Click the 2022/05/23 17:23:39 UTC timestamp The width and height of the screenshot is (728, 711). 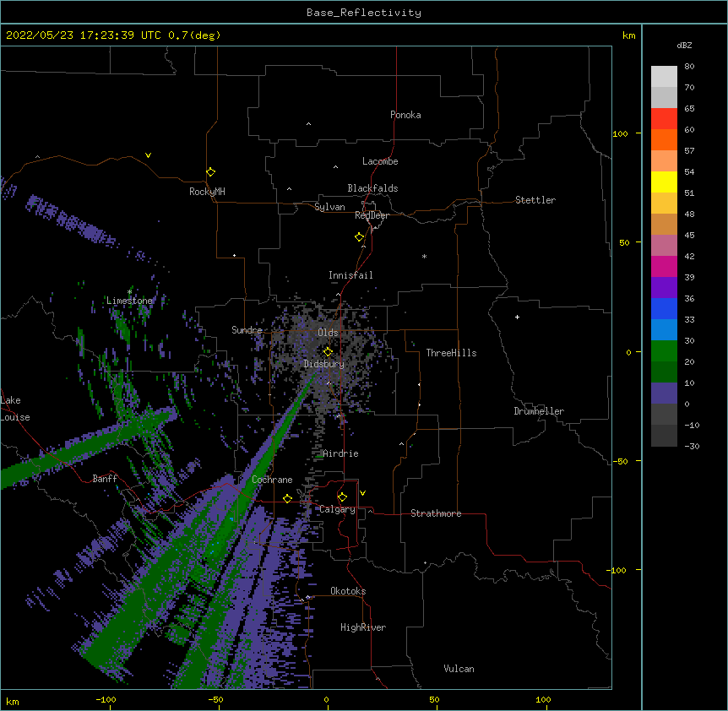click(84, 35)
